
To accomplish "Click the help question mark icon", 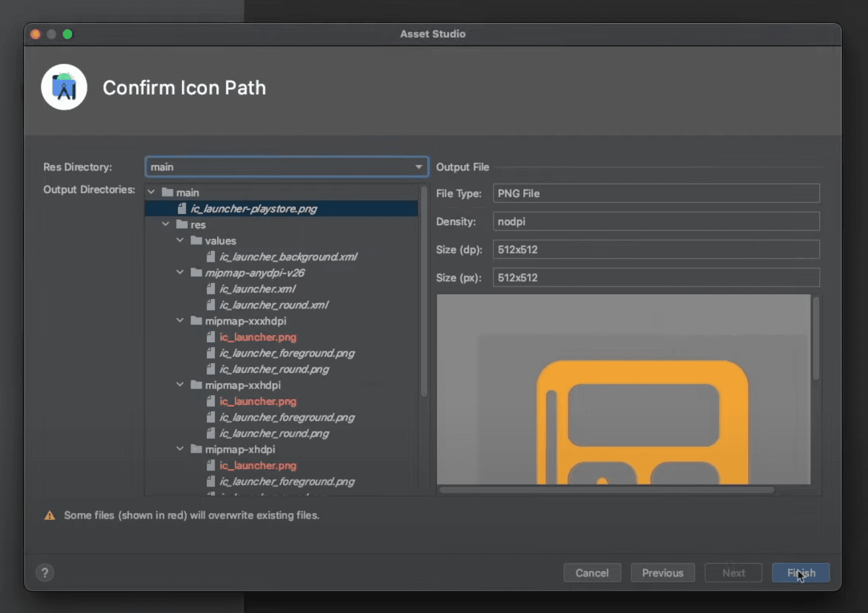I will (45, 573).
